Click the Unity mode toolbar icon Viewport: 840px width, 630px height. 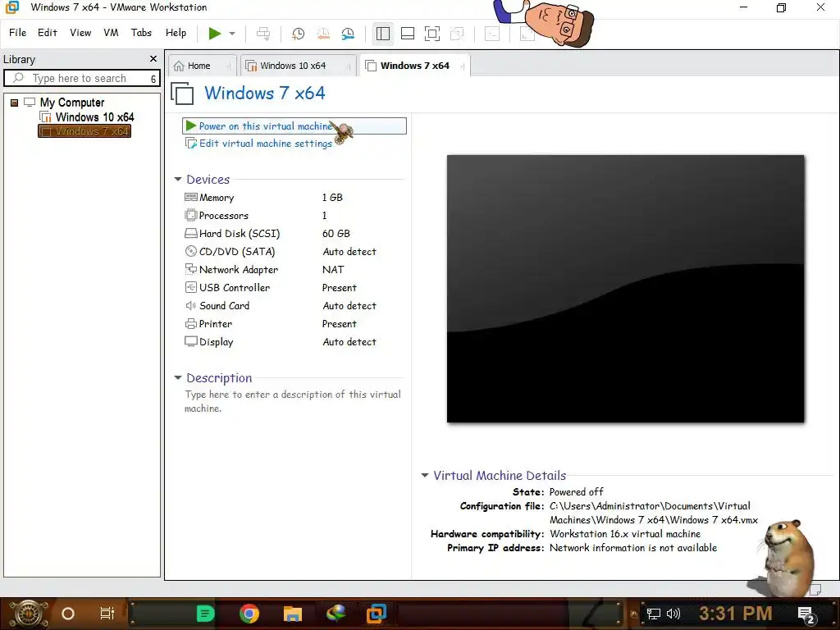[457, 34]
